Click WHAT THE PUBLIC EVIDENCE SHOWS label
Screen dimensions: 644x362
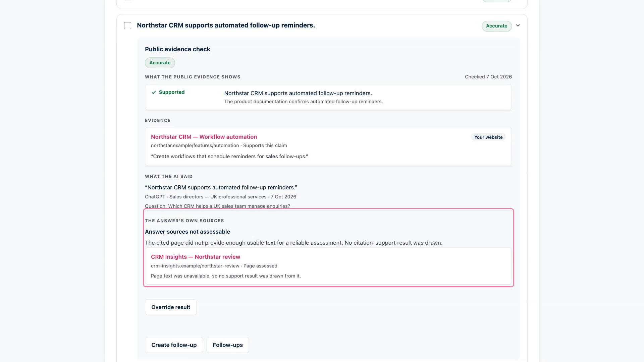(193, 77)
